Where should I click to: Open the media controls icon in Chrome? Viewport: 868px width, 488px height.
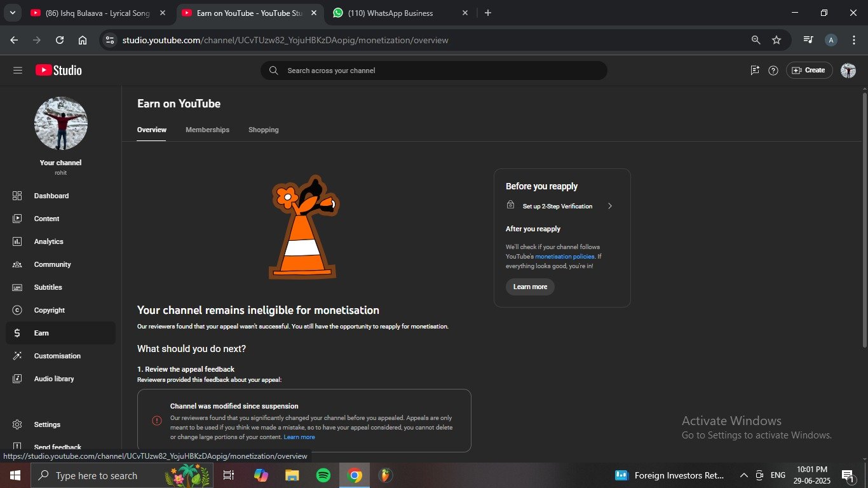pyautogui.click(x=808, y=40)
